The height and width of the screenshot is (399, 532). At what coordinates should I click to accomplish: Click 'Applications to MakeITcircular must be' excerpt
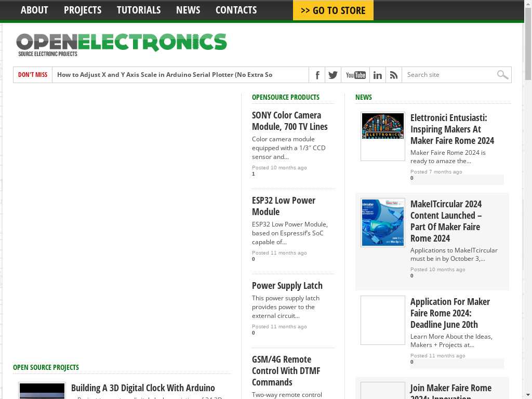(x=454, y=255)
